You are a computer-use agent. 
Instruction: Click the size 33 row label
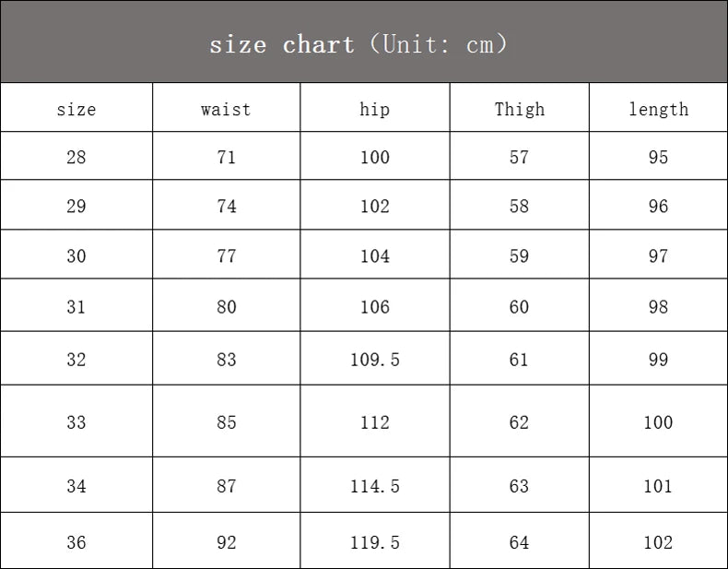tap(76, 422)
